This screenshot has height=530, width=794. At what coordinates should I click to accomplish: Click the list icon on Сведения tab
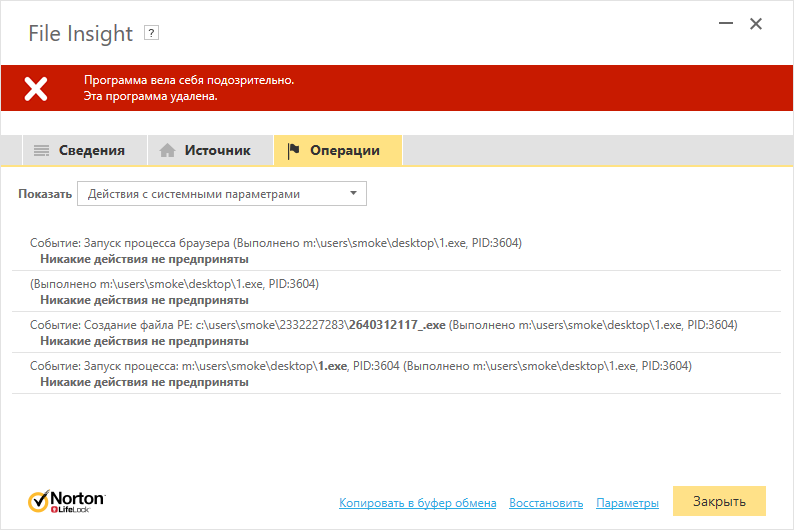(x=42, y=150)
